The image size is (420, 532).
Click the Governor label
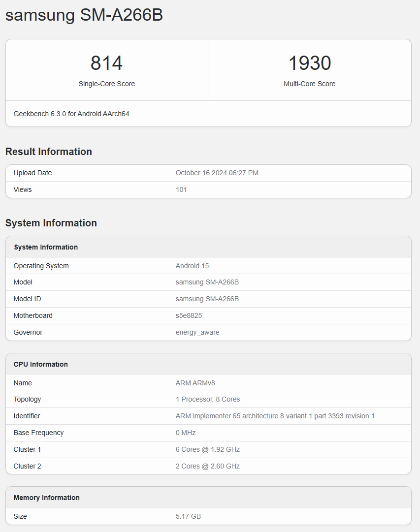[28, 332]
